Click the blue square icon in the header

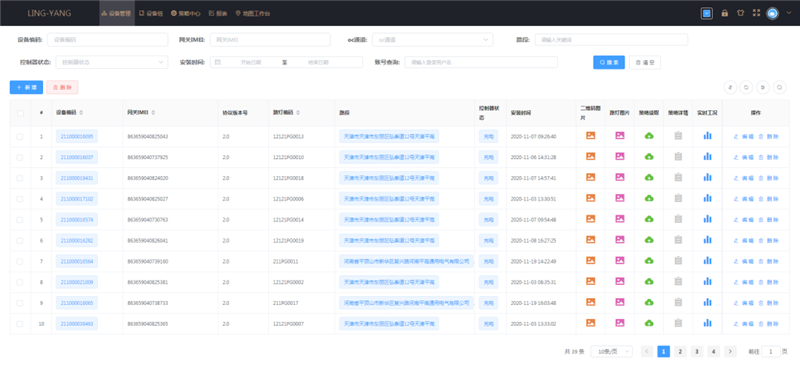(x=707, y=13)
